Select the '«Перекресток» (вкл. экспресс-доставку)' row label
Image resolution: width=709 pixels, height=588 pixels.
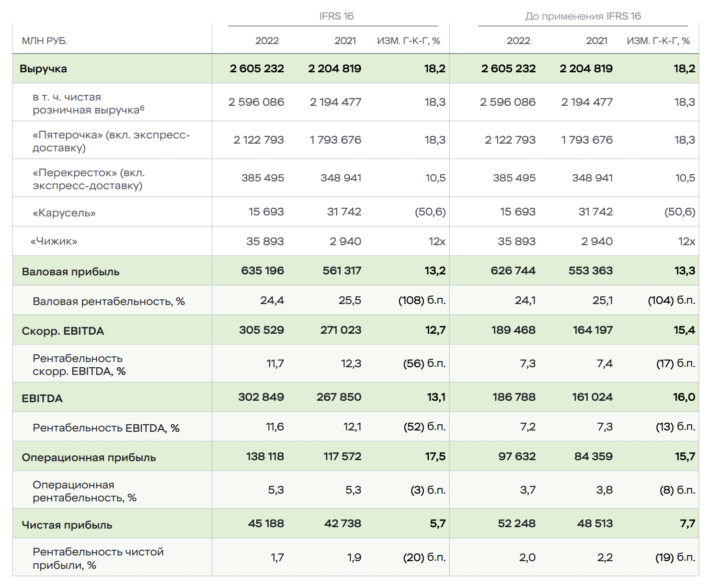point(89,179)
